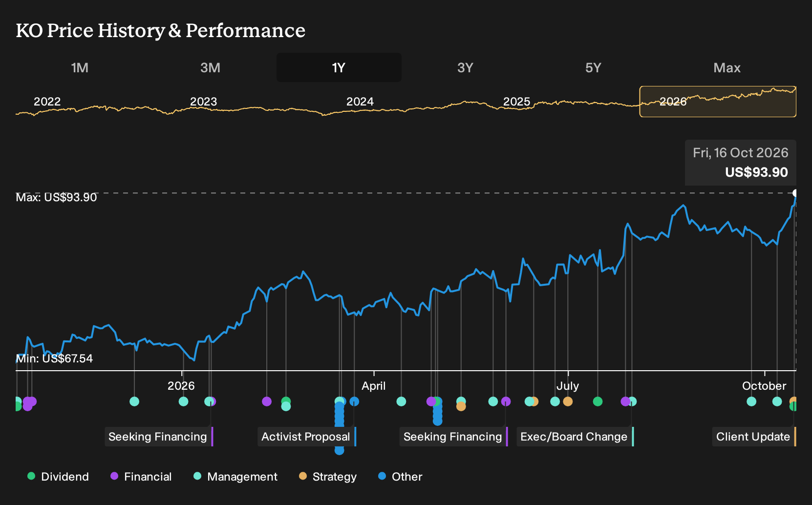
Task: Open the Seeking Financing label left of Exec/Board Change
Action: pos(454,437)
